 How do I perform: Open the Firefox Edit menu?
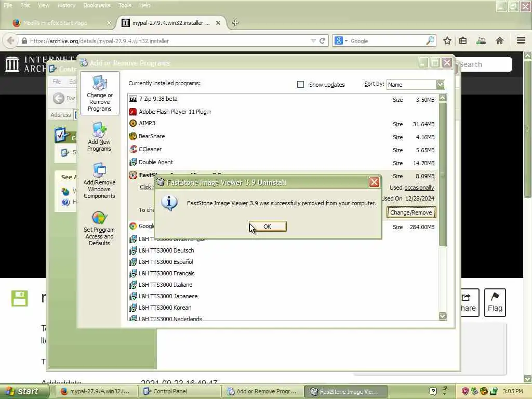(25, 5)
